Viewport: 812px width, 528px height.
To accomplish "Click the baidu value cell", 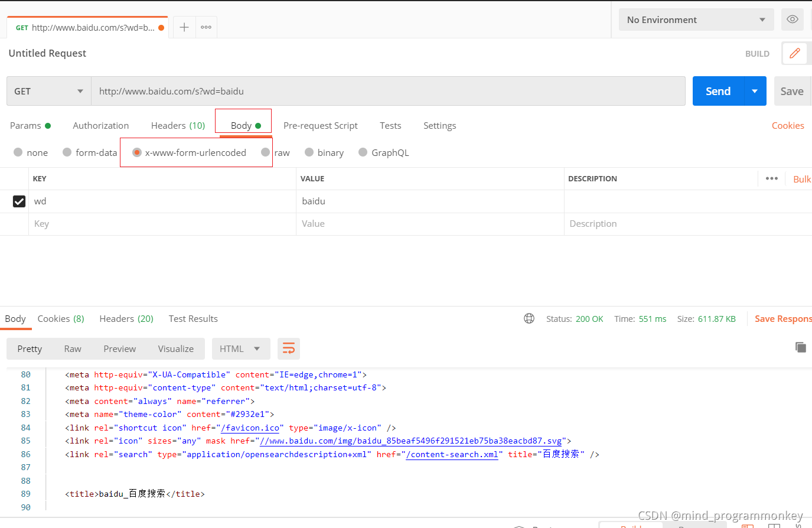I will coord(430,201).
